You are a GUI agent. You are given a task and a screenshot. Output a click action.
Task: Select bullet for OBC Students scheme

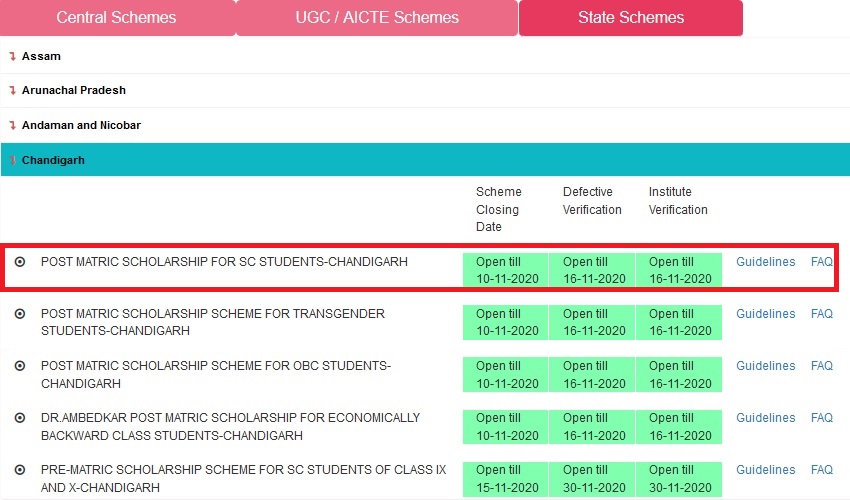pyautogui.click(x=20, y=366)
